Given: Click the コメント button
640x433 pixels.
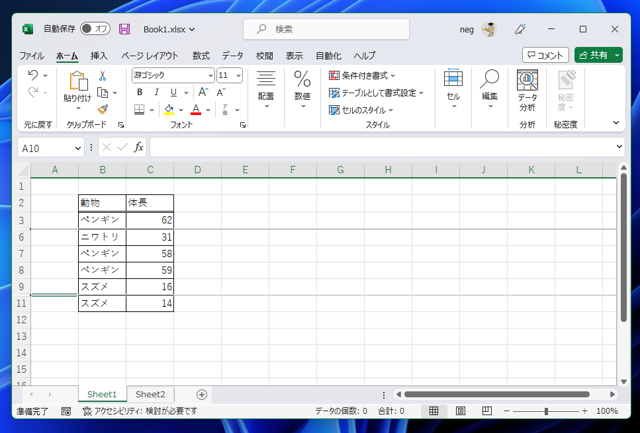Looking at the screenshot, I should click(x=545, y=55).
